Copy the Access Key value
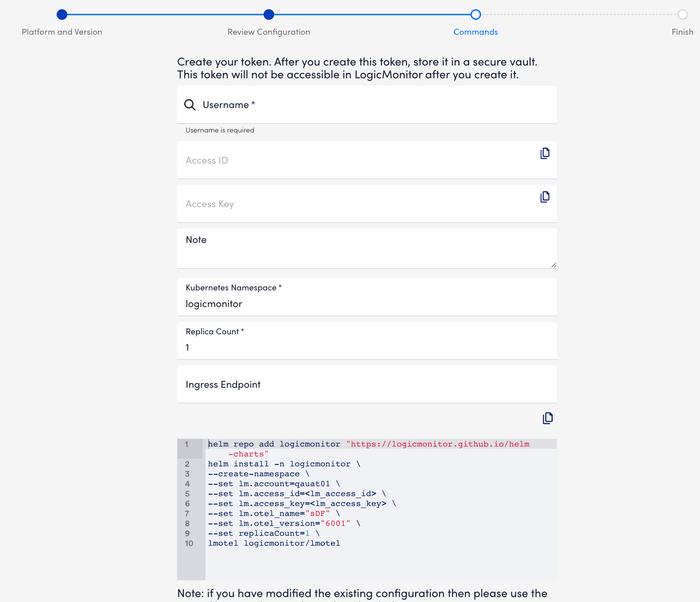700x602 pixels. [544, 197]
